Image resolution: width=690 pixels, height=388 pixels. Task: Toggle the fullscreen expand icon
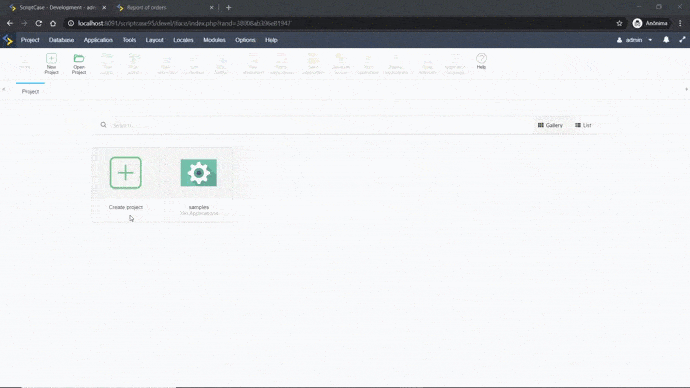(x=682, y=40)
